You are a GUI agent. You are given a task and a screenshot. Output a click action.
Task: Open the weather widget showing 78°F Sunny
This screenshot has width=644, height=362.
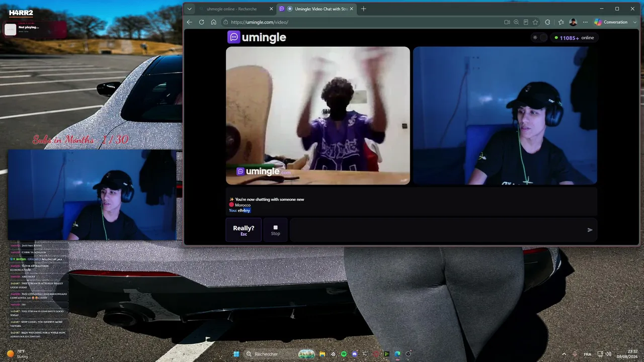tap(17, 354)
